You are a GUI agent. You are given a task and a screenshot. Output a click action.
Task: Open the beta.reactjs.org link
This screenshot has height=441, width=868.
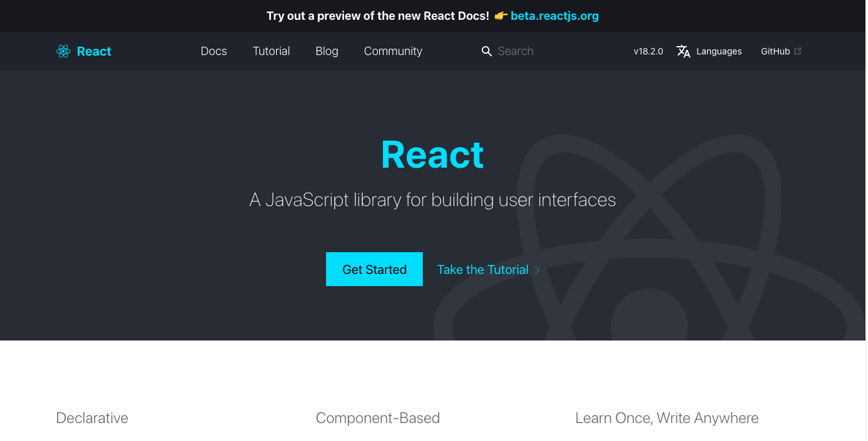pyautogui.click(x=554, y=16)
